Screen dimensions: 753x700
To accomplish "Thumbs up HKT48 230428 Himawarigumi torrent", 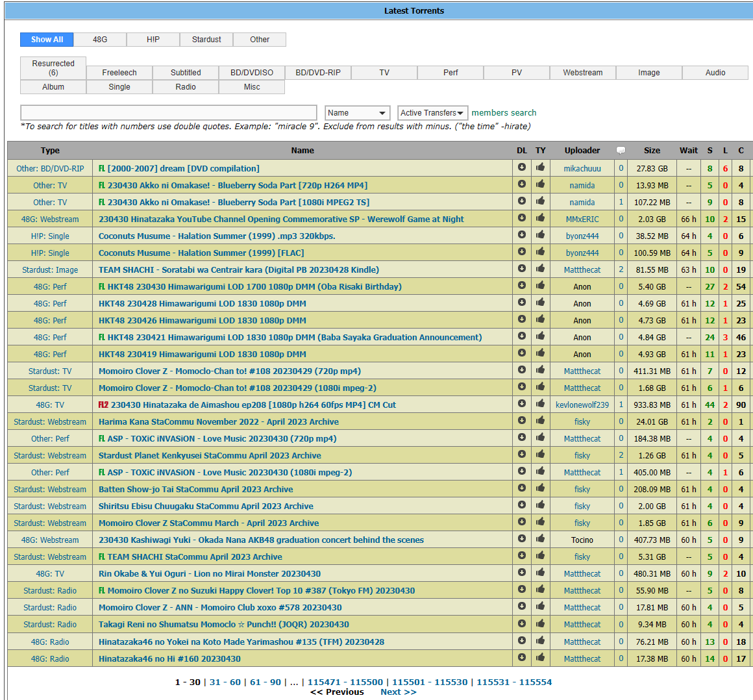I will click(540, 302).
